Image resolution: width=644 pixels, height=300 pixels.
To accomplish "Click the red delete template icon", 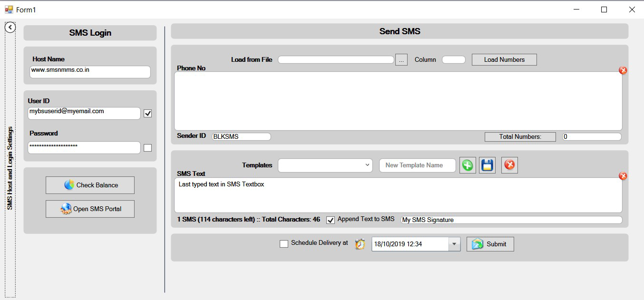I will (509, 165).
